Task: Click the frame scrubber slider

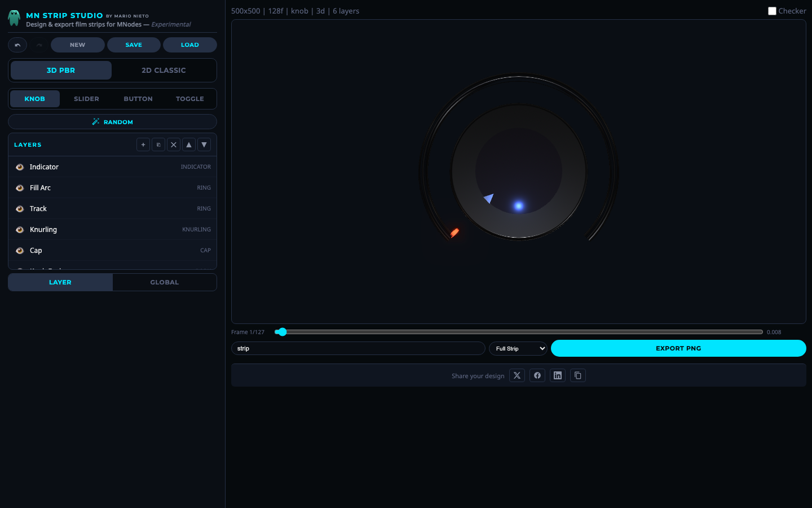Action: (x=519, y=332)
